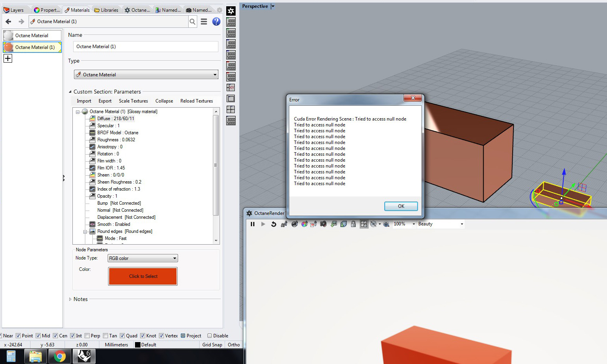This screenshot has width=607, height=364.
Task: Enable the Tan osnap checkbox
Action: [105, 336]
